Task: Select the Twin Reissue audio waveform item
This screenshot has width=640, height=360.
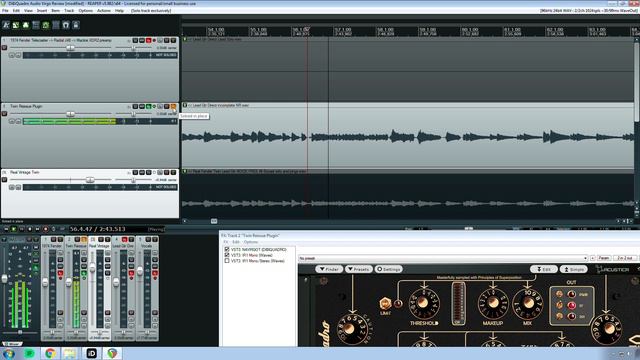Action: tap(408, 137)
